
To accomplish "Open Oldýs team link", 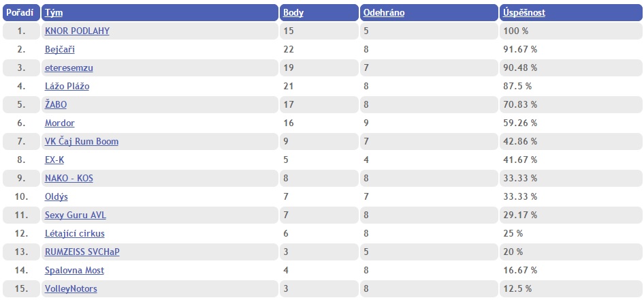I will click(x=57, y=197).
